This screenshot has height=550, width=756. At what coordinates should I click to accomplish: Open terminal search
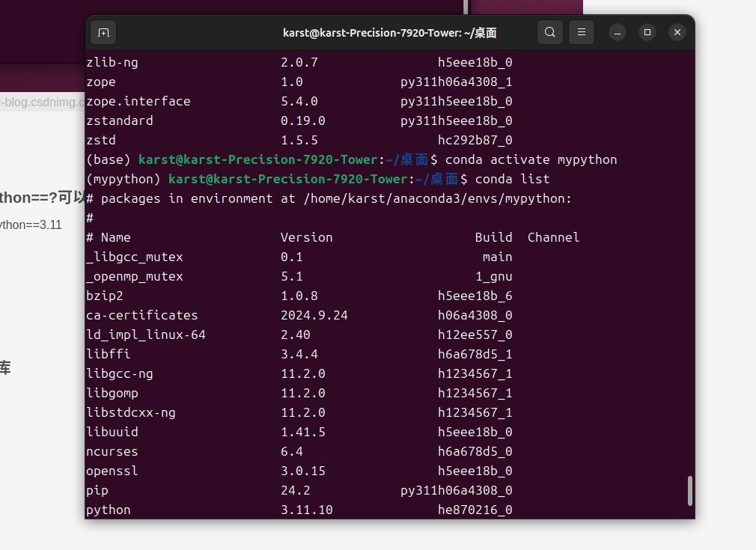[550, 32]
